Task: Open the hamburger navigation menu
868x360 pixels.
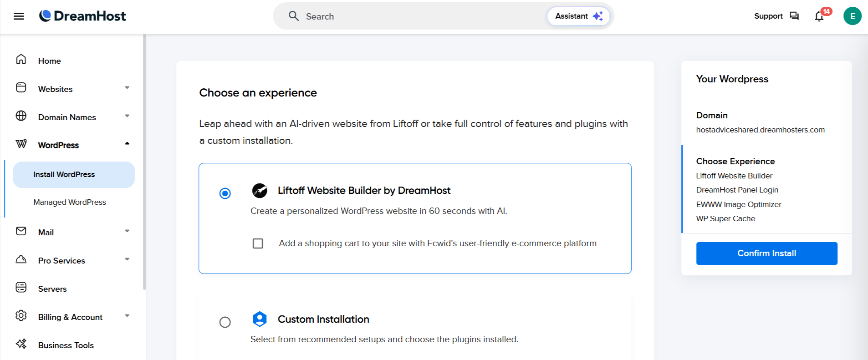Action: click(x=19, y=16)
